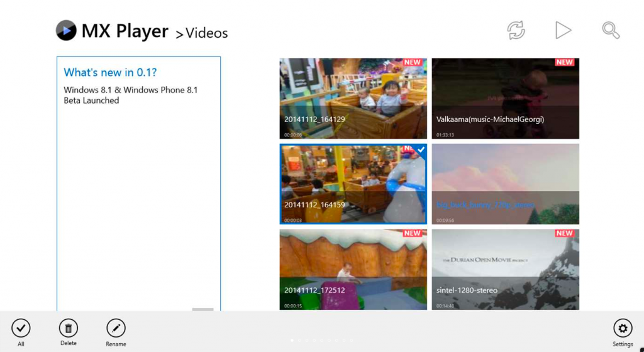Click the Videos breadcrumb label
This screenshot has height=352, width=644.
point(206,33)
